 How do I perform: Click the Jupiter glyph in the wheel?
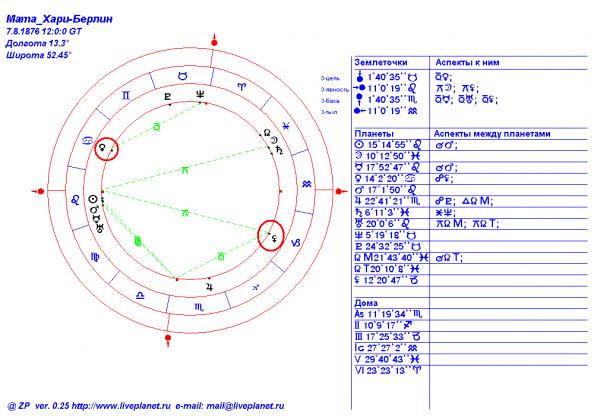click(209, 287)
